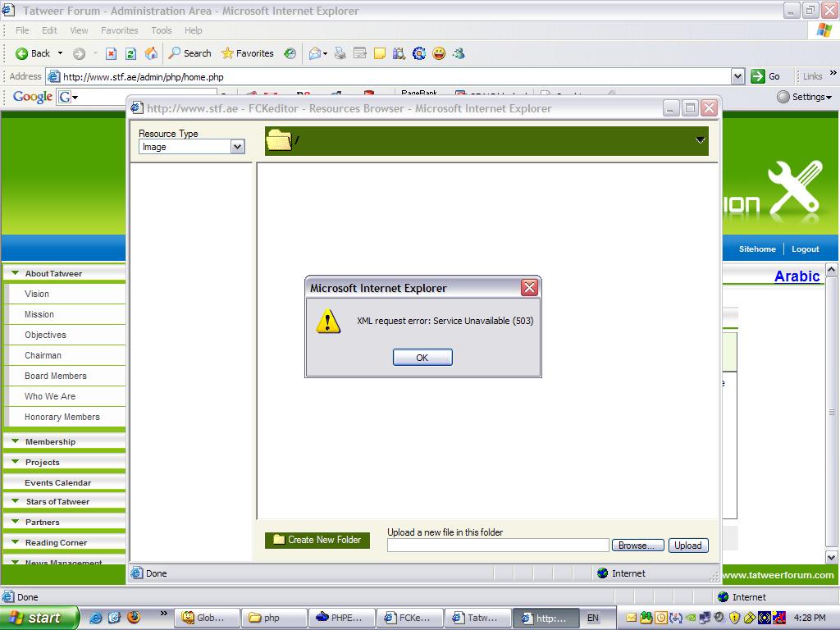
Task: Click the Windows Messenger icon in the toolbar
Action: click(459, 53)
